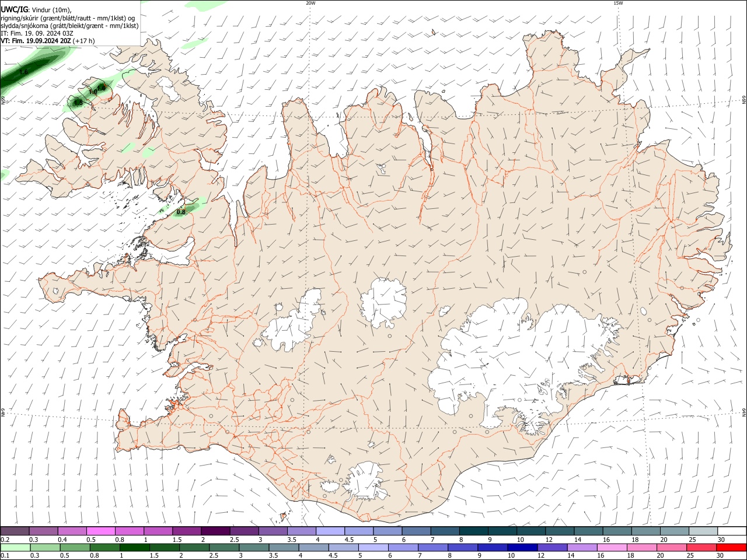
Task: Pick snow-scale swatch between 6 and 7
Action: tap(416, 531)
